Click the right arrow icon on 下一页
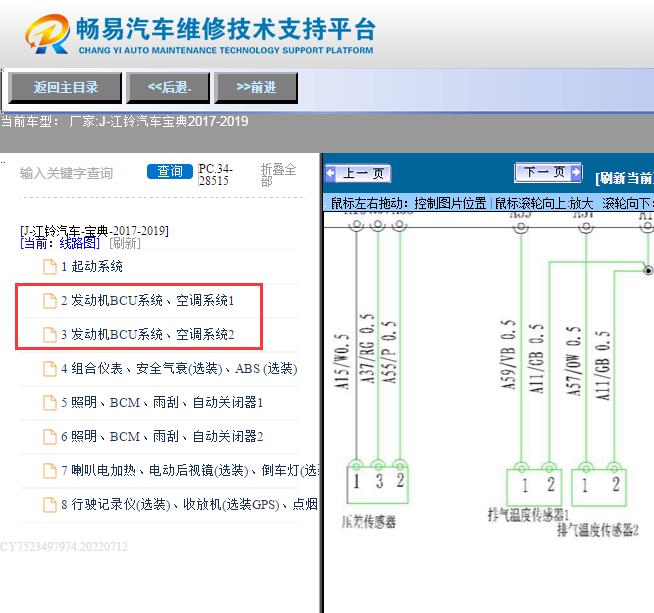Image resolution: width=654 pixels, height=613 pixels. pos(576,171)
